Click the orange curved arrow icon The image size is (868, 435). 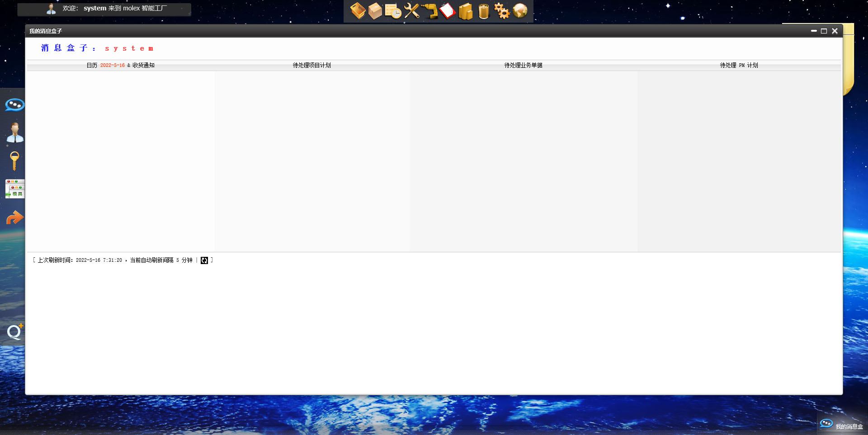15,218
